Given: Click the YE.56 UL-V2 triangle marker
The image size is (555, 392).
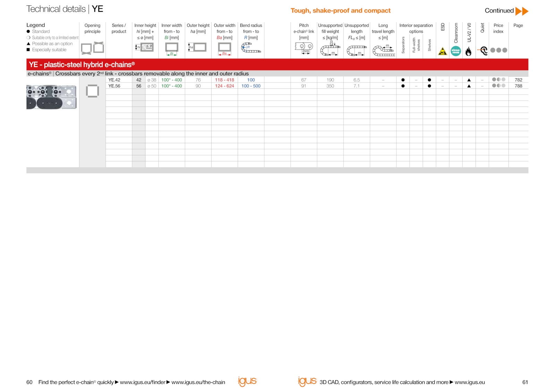Looking at the screenshot, I should pos(469,86).
